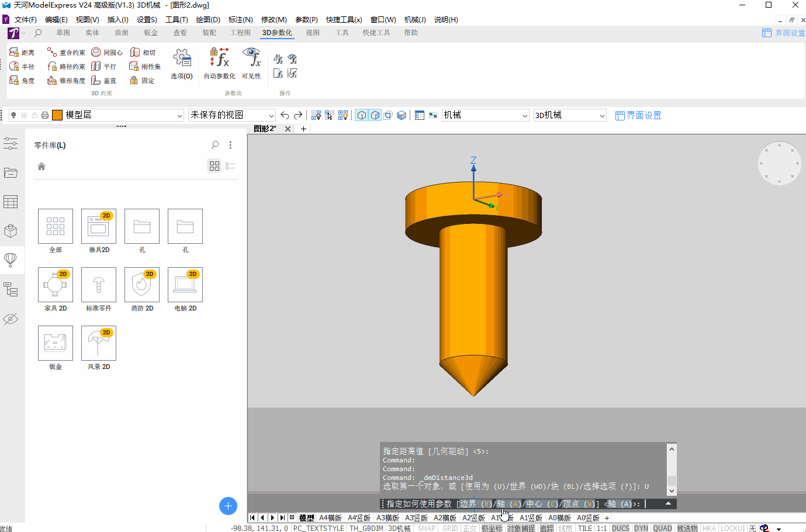Toggle the layer freeze snowflake icon
The height and width of the screenshot is (532, 806).
pos(24,115)
